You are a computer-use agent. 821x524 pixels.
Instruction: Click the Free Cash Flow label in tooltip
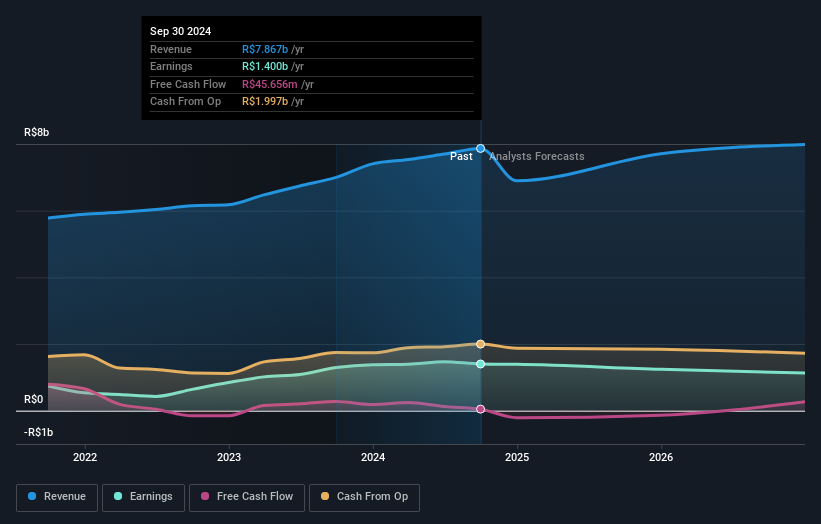pyautogui.click(x=188, y=84)
